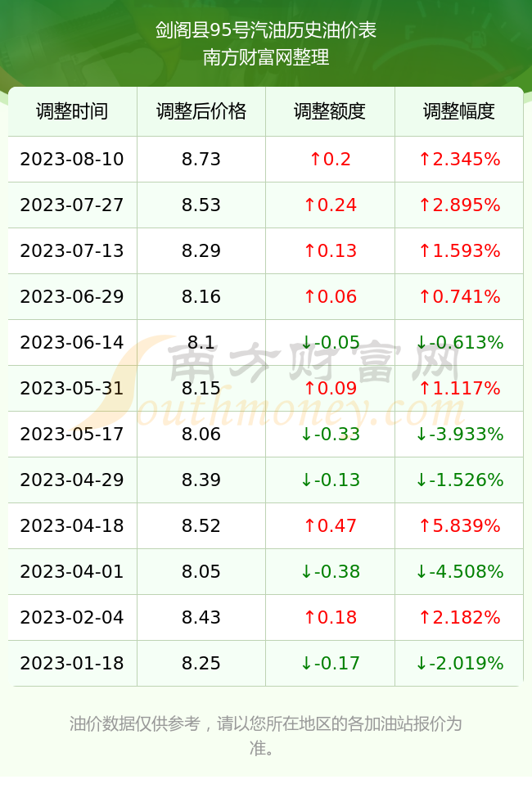Viewport: 532px width, 802px height.
Task: Click the title 剑阁县95号汽油历史油价表
Action: point(266,30)
